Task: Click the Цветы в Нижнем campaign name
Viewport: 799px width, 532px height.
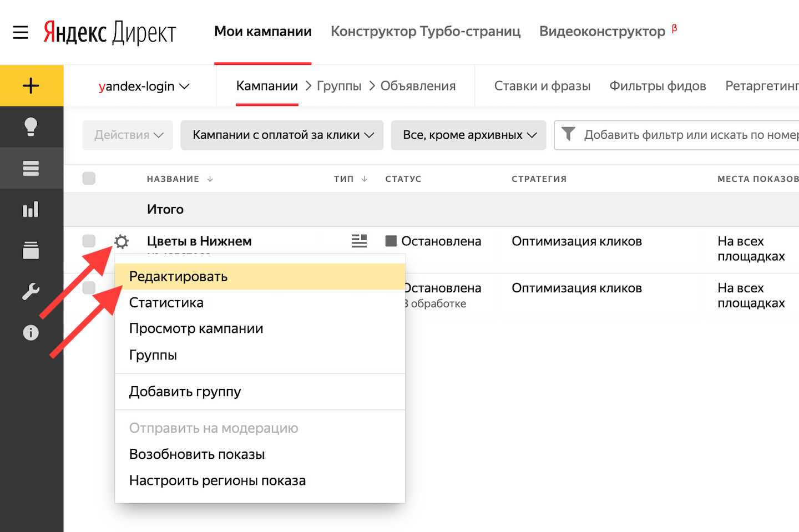Action: [x=199, y=241]
